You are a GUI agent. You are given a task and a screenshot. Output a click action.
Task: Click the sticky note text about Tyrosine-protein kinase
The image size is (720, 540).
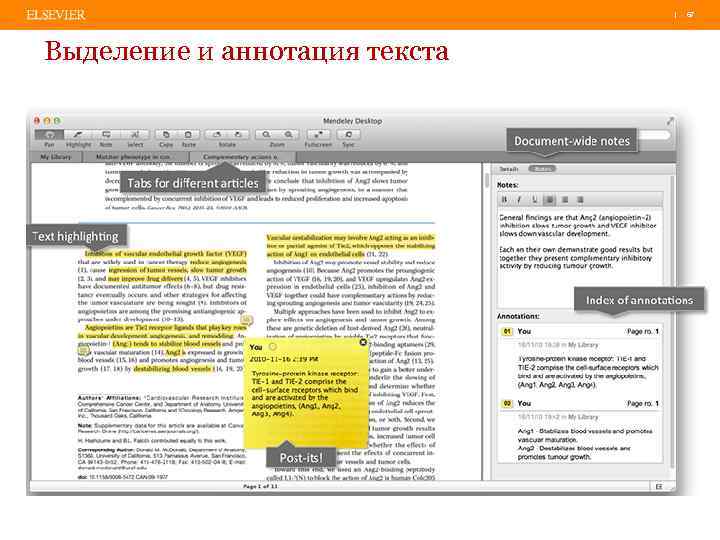tap(304, 394)
